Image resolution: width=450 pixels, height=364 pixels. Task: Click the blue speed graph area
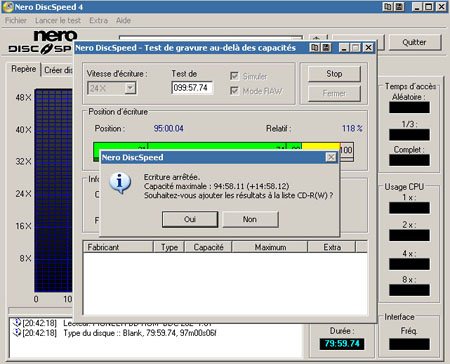[x=53, y=190]
